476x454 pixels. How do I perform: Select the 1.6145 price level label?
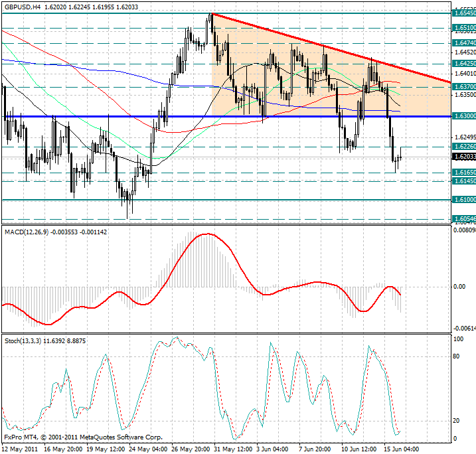[x=464, y=181]
